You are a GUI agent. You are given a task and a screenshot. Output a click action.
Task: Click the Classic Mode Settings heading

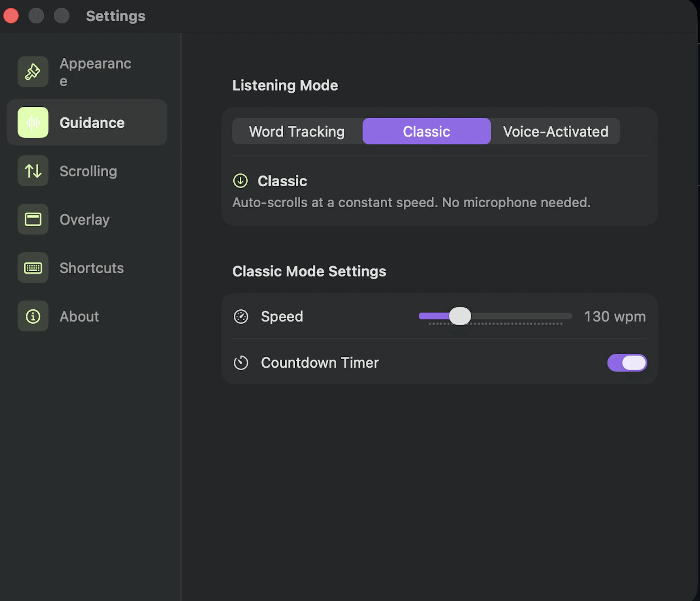coord(309,271)
